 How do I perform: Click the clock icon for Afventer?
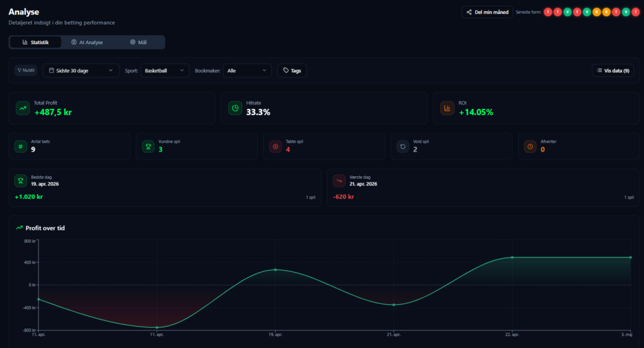click(x=530, y=146)
